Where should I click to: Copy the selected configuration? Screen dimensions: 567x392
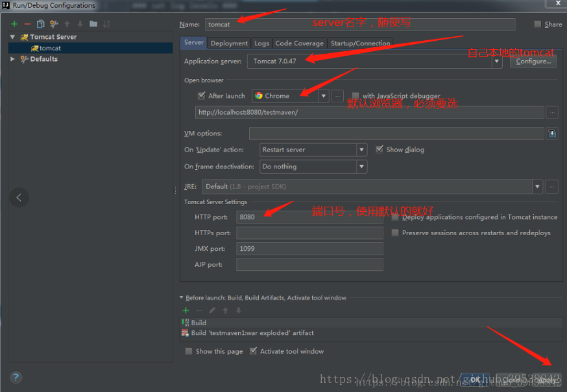[x=40, y=24]
